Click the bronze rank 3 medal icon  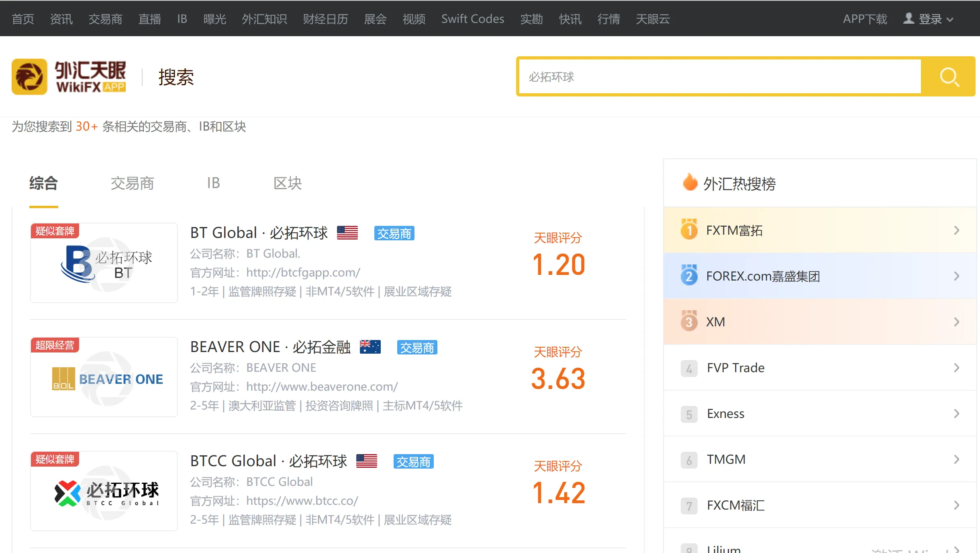(x=689, y=321)
